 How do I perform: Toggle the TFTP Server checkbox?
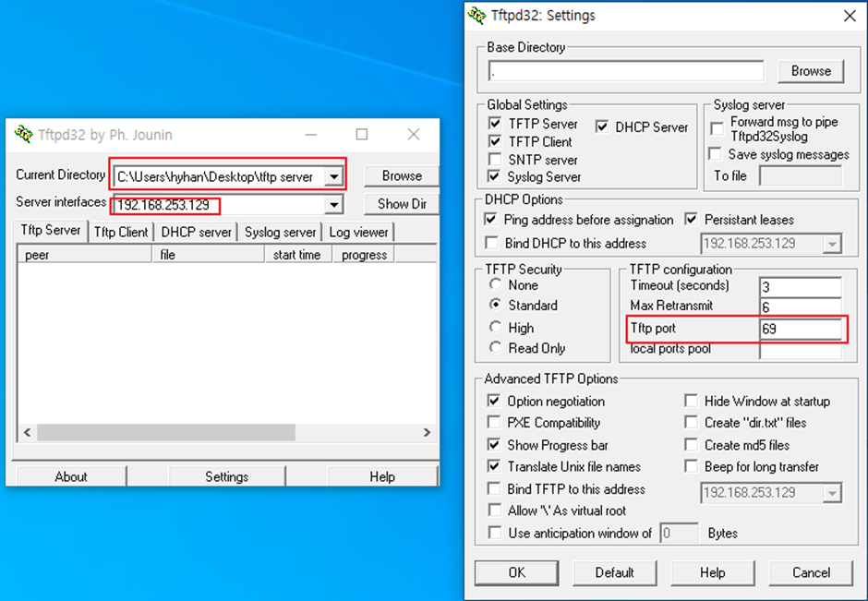pyautogui.click(x=494, y=124)
